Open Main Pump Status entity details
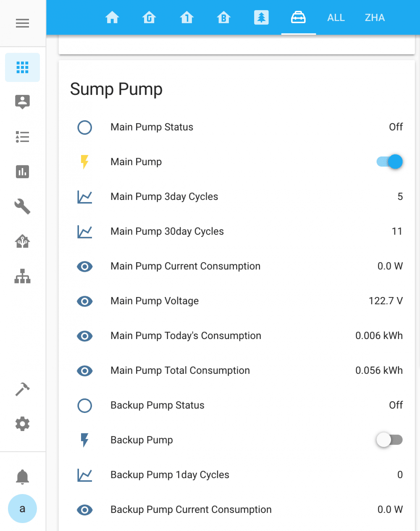420x531 pixels. 152,127
